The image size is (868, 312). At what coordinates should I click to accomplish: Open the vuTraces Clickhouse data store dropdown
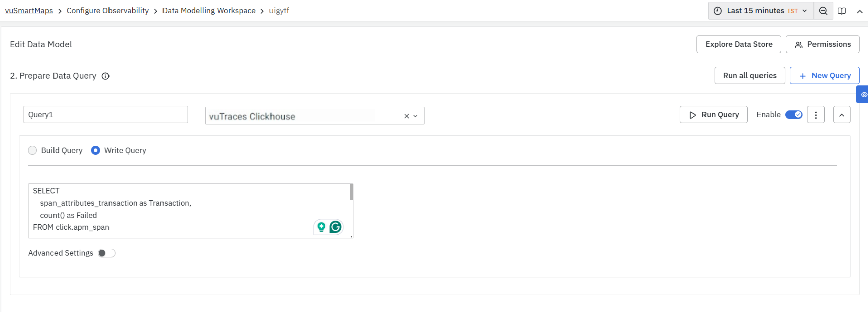pos(416,116)
